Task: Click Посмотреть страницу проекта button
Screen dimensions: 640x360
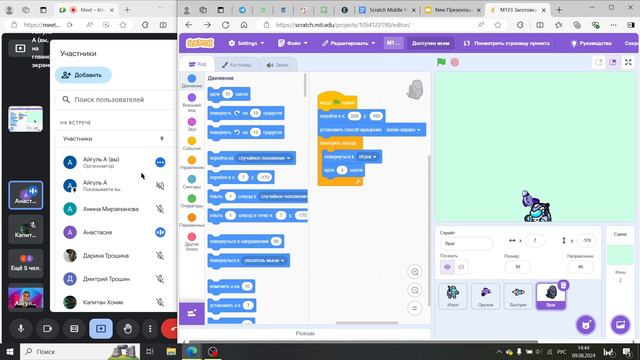Action: tap(507, 43)
